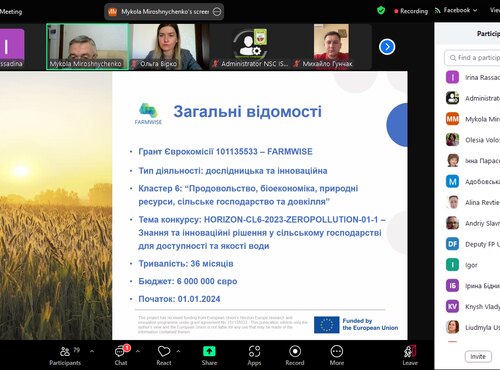Click the Invite button
The image size is (500, 370).
click(x=478, y=356)
